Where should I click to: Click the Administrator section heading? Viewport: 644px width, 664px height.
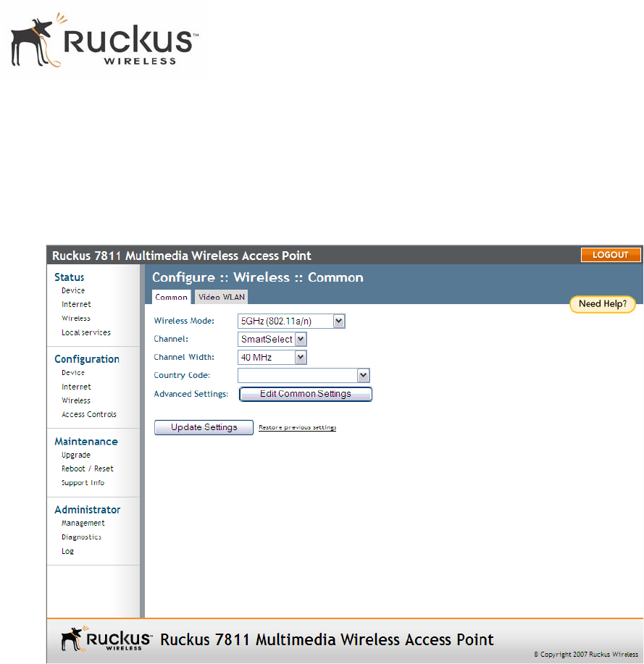tap(87, 510)
